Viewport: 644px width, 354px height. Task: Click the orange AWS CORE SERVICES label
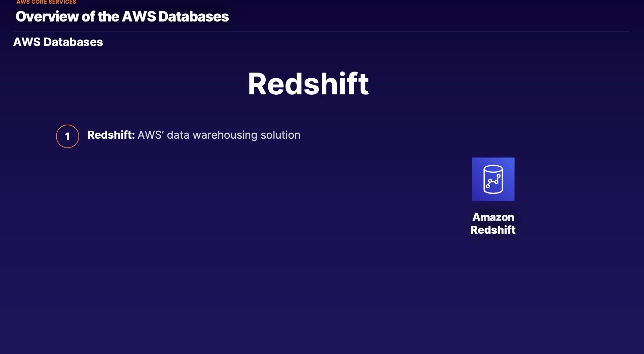pyautogui.click(x=46, y=2)
